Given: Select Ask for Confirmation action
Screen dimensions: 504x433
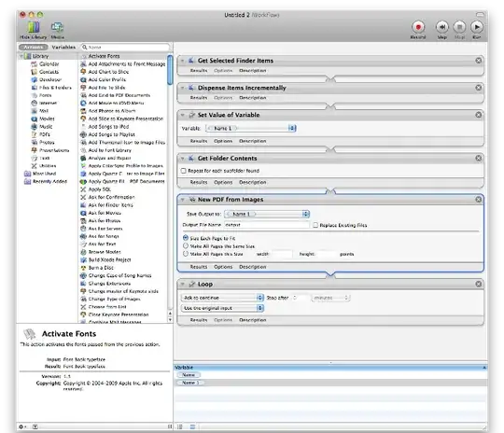Looking at the screenshot, I should click(112, 197).
